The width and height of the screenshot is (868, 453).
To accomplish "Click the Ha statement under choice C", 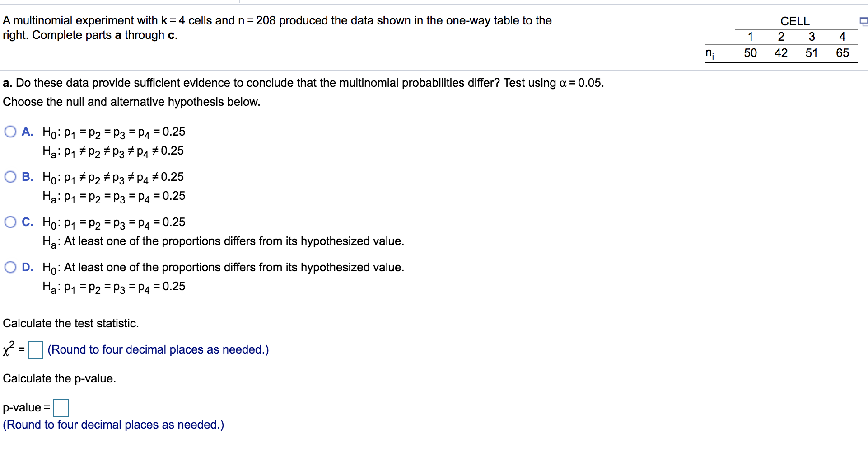I will pyautogui.click(x=223, y=241).
